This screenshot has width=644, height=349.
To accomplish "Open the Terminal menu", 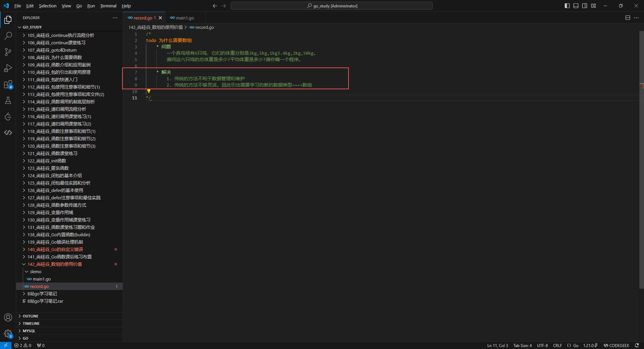I will (108, 6).
